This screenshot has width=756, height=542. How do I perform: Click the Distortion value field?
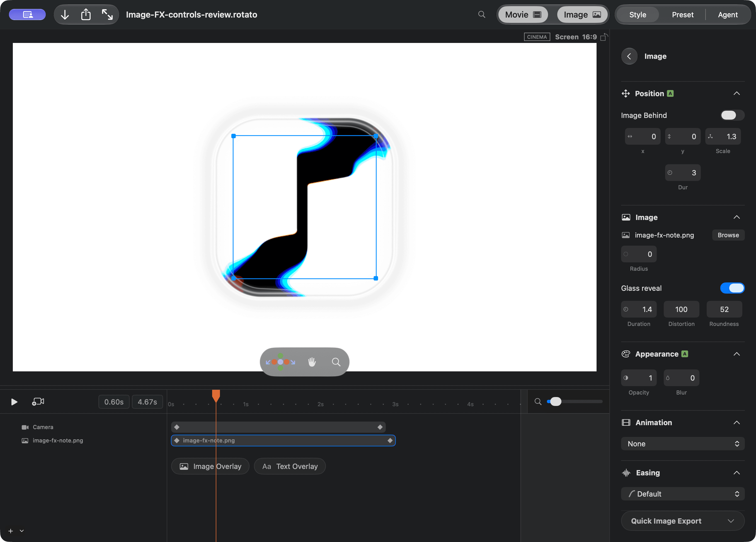coord(681,310)
